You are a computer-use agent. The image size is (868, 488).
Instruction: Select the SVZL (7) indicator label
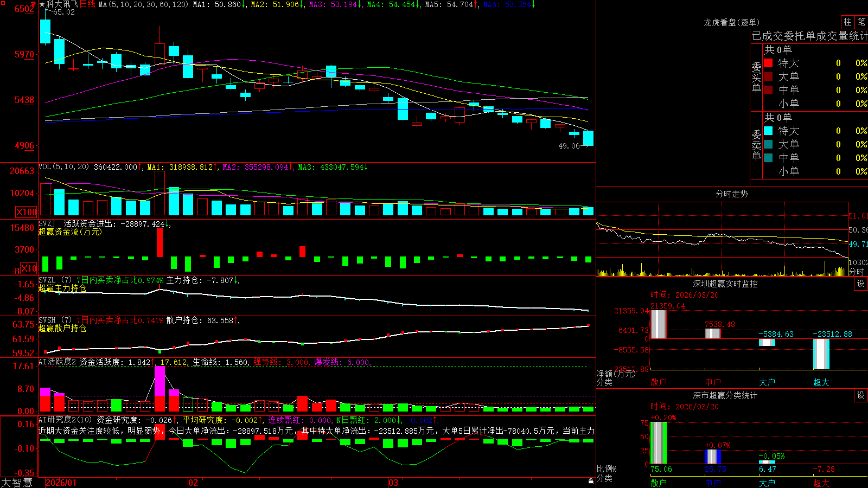(55, 280)
